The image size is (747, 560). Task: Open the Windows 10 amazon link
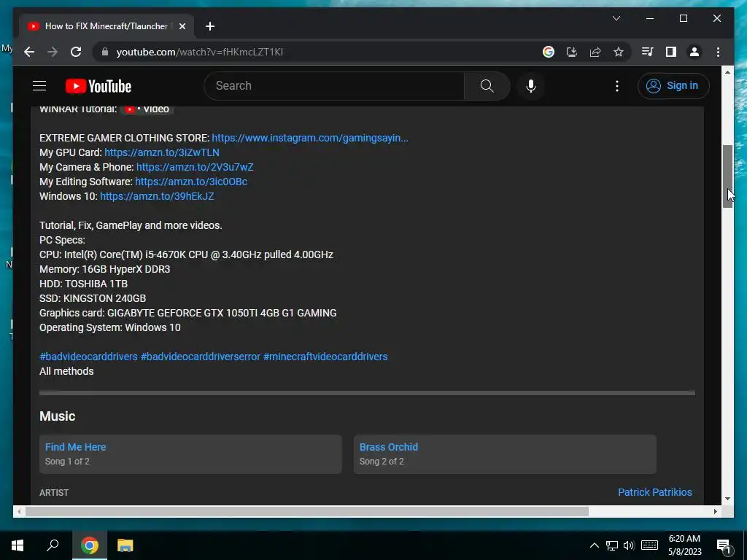pos(157,196)
